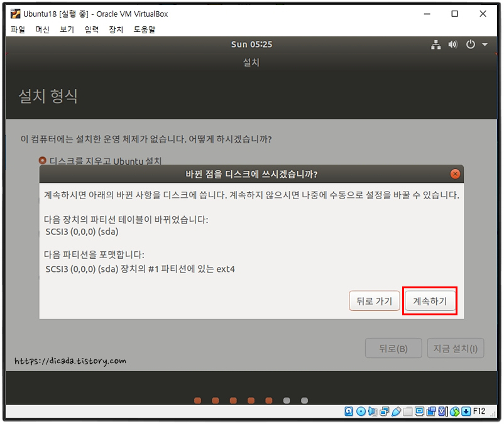
Task: Click the display settings monitor icon
Action: tap(419, 411)
